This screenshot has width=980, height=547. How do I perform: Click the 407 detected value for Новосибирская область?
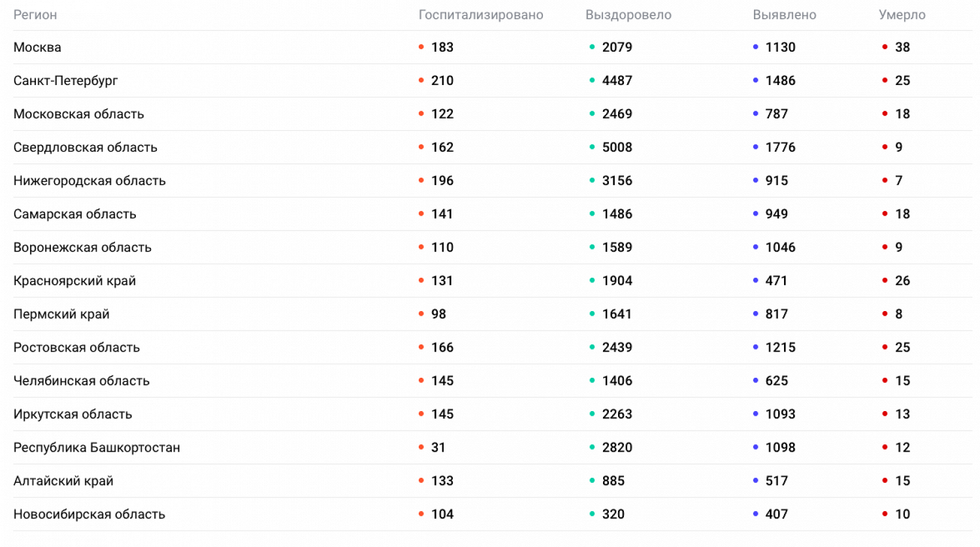(x=777, y=514)
